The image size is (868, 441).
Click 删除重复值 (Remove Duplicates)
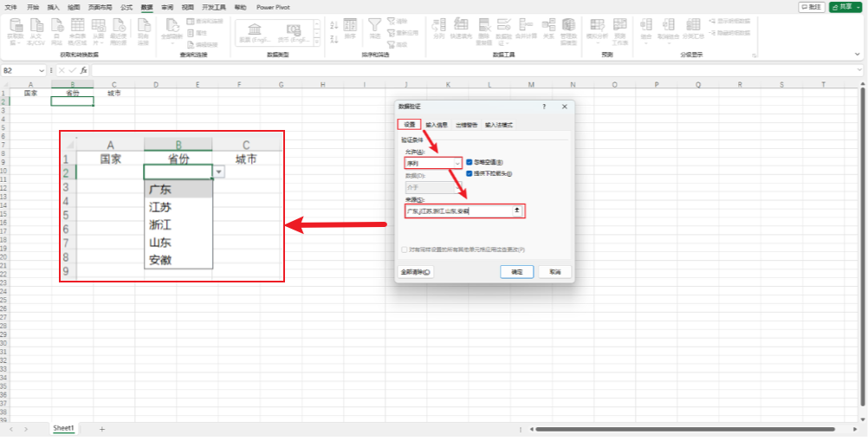[484, 31]
